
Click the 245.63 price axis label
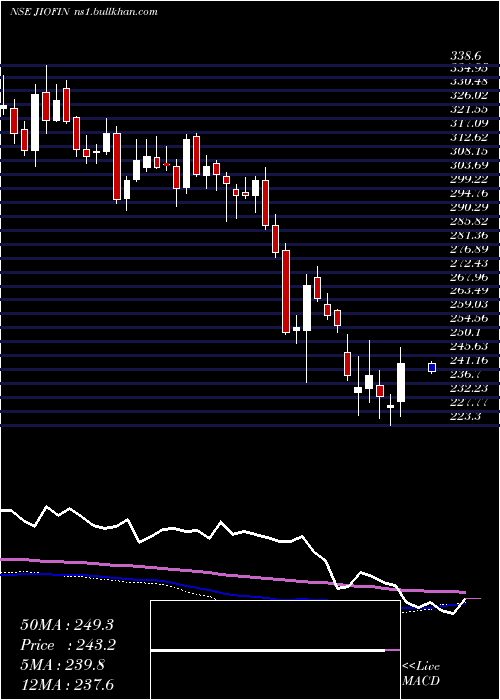click(468, 346)
